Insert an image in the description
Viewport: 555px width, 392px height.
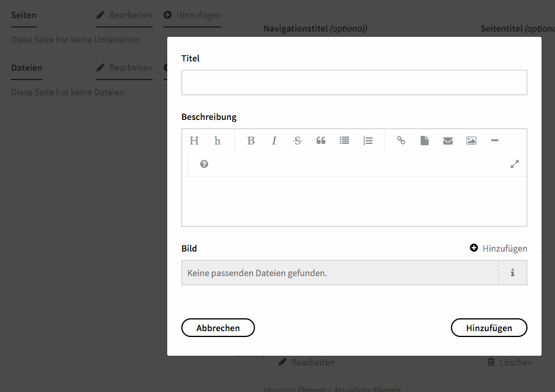(471, 140)
